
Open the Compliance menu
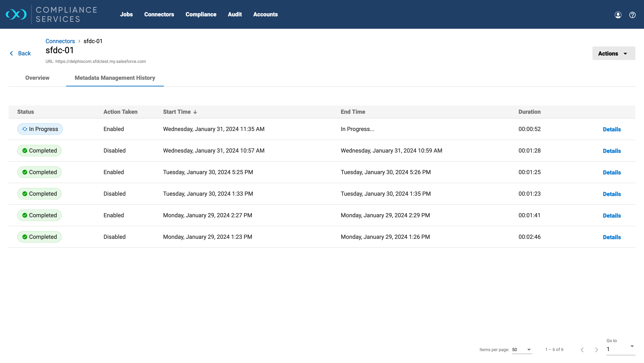point(201,15)
